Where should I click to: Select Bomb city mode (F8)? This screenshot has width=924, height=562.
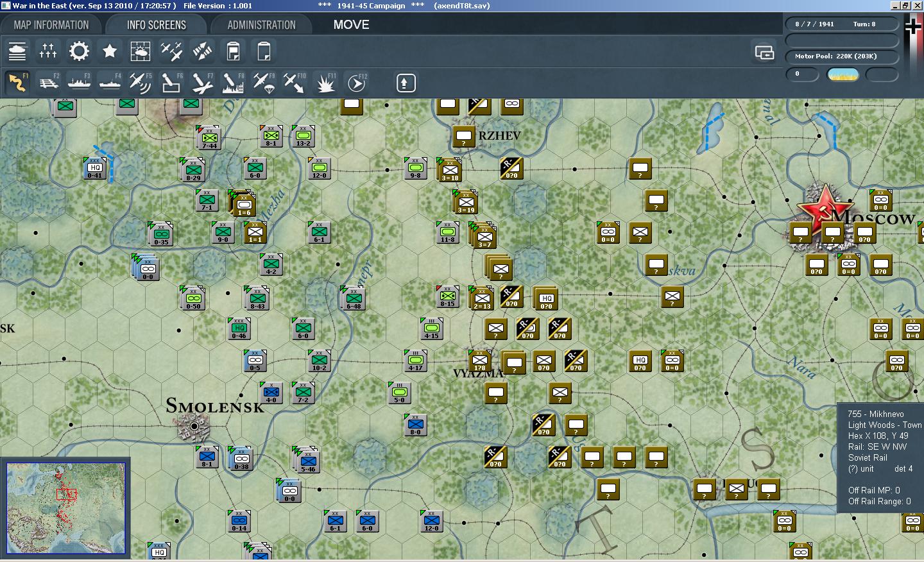pyautogui.click(x=233, y=83)
